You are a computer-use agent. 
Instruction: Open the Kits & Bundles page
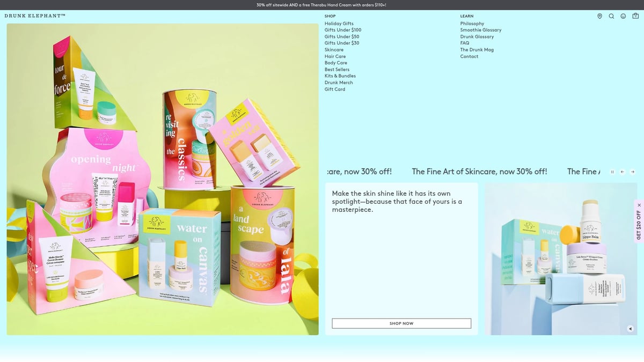pos(340,76)
